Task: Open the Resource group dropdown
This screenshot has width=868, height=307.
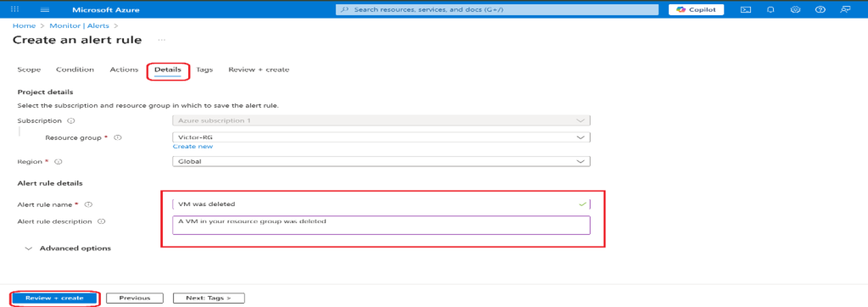Action: click(381, 137)
